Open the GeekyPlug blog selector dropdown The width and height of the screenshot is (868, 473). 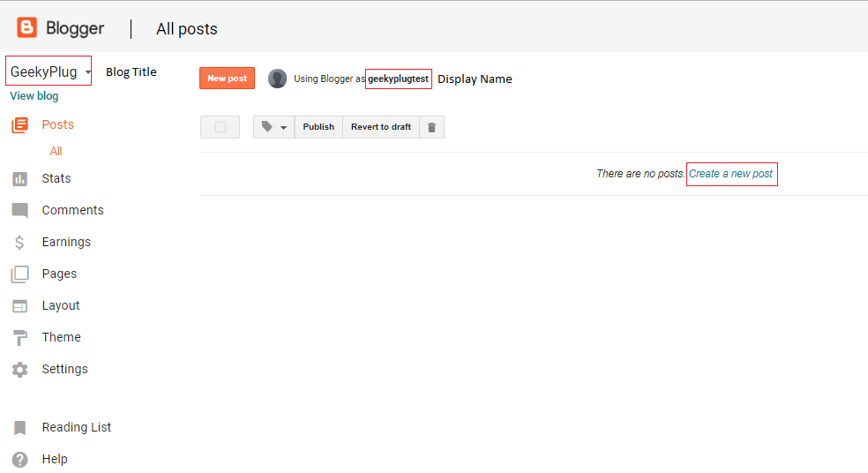pyautogui.click(x=49, y=71)
